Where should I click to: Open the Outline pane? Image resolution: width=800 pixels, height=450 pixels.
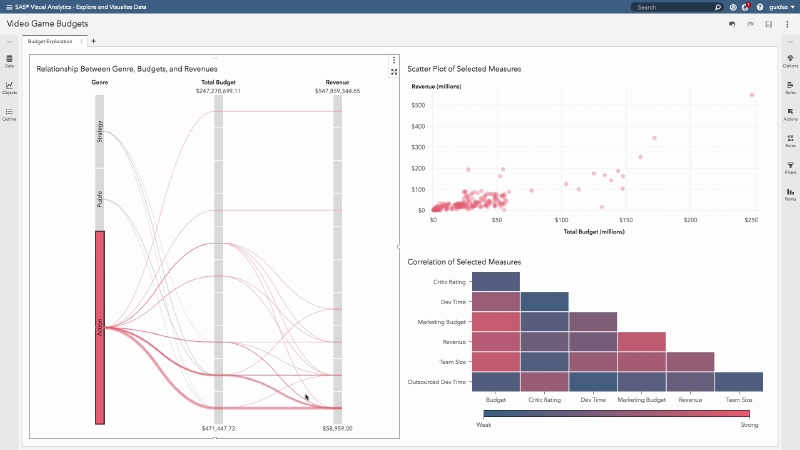(x=9, y=114)
